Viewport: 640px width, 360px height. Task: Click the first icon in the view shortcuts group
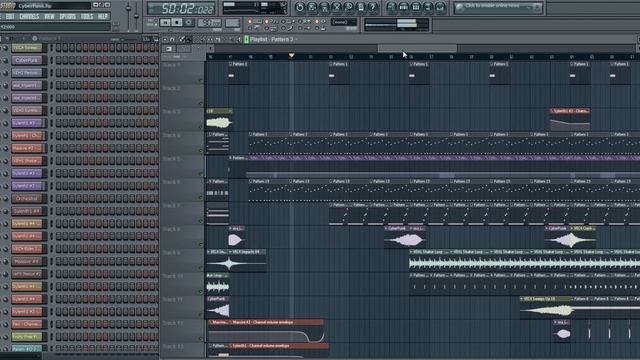(391, 7)
